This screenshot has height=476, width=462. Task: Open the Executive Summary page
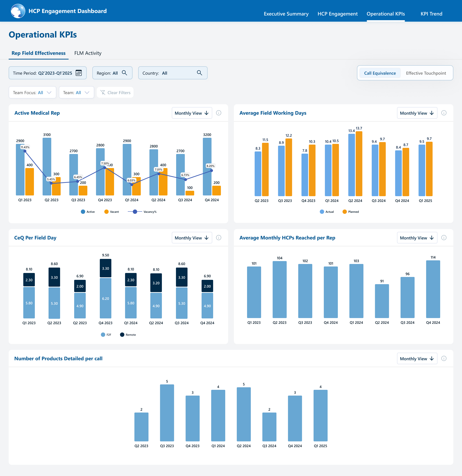coord(286,14)
